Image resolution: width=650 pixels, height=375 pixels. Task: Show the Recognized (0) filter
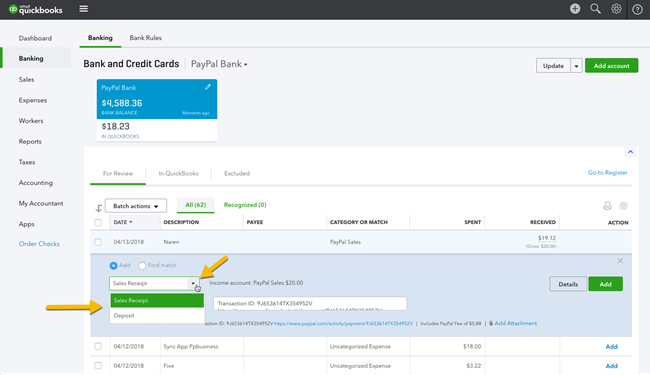coord(245,205)
